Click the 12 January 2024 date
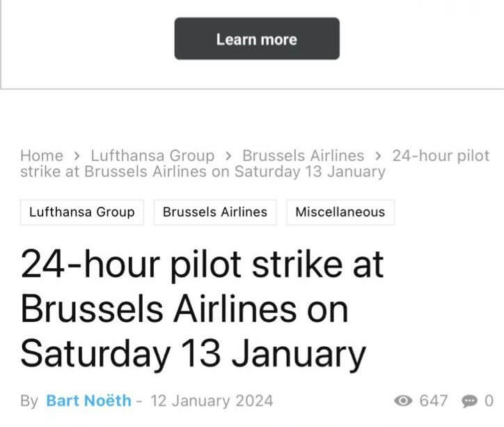Screen dimensions: 504x427 [212, 401]
